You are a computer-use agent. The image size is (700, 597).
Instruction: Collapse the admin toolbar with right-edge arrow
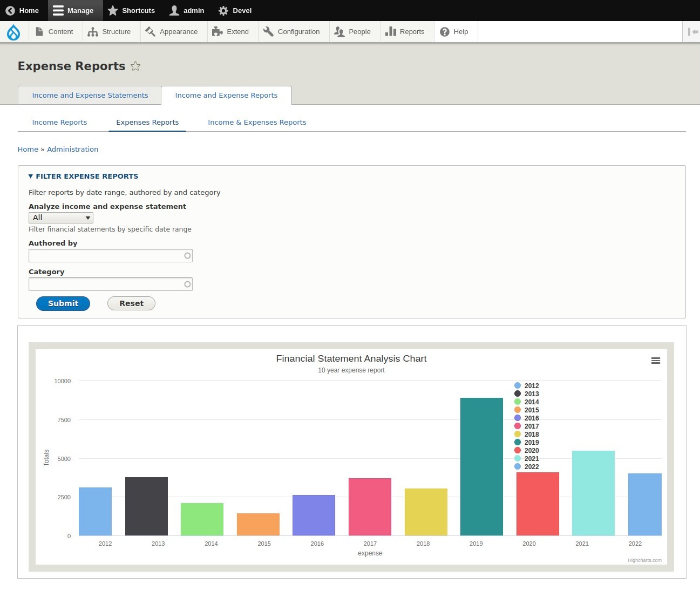click(x=692, y=31)
